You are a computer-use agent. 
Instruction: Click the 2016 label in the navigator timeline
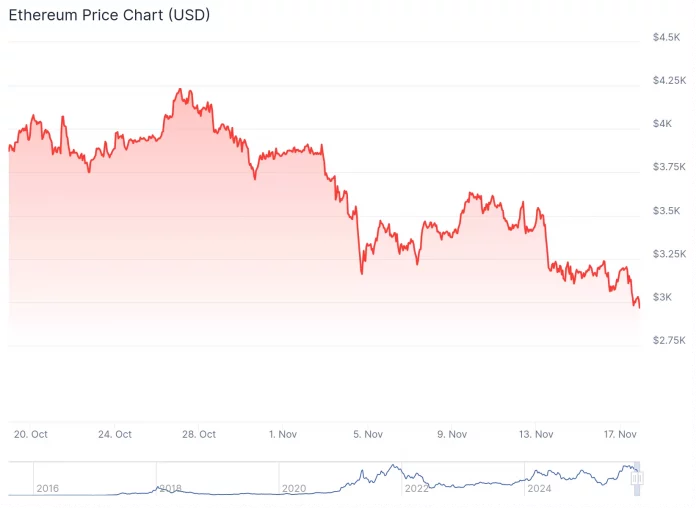(47, 489)
